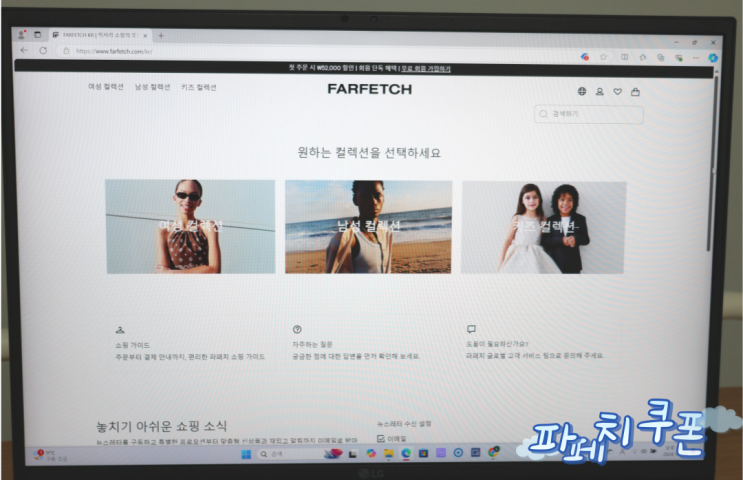
Task: Click the 무료 회원 가입하기 banner link
Action: point(426,69)
